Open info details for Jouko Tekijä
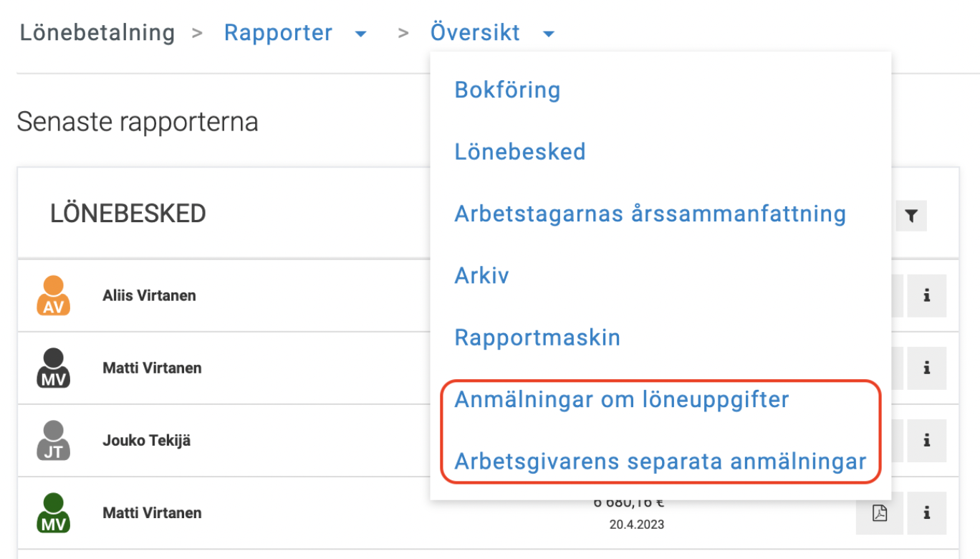This screenshot has width=980, height=559. 926,440
